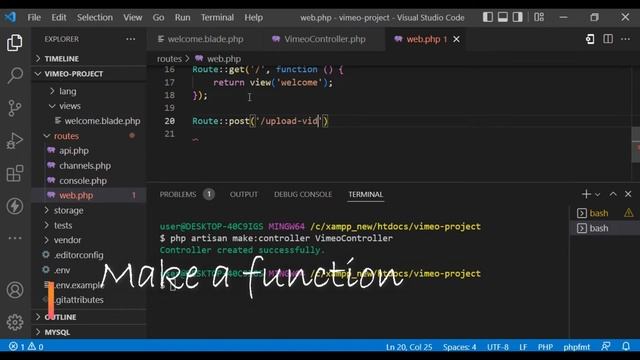
Task: Change language mode via PHP status item
Action: [545, 347]
